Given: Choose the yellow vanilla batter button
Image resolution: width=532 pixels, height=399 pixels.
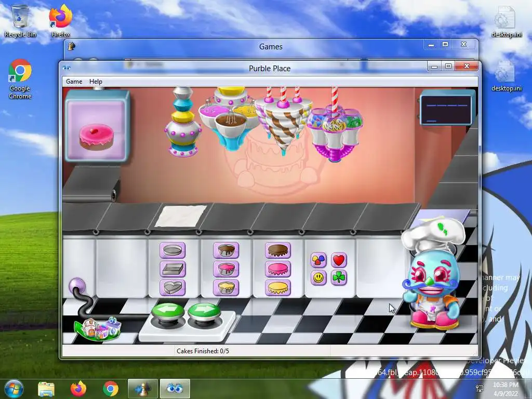Looking at the screenshot, I should click(x=226, y=288).
